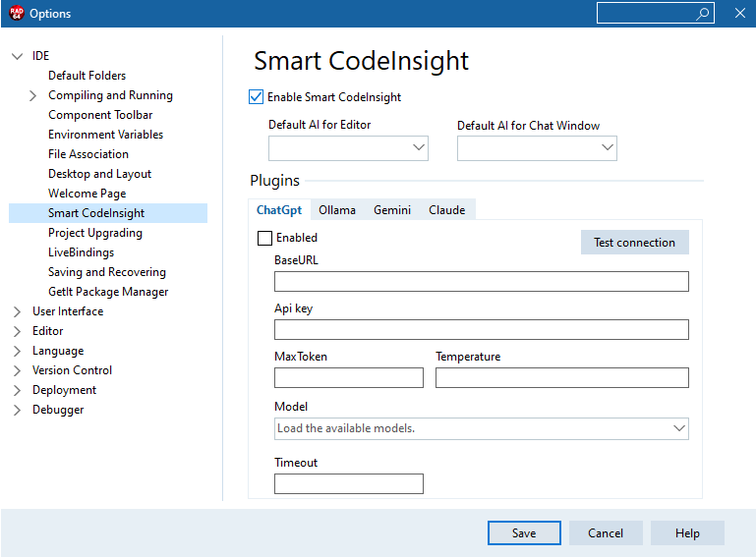
Task: Toggle Enable Smart CodeInsight checkbox
Action: click(x=256, y=97)
